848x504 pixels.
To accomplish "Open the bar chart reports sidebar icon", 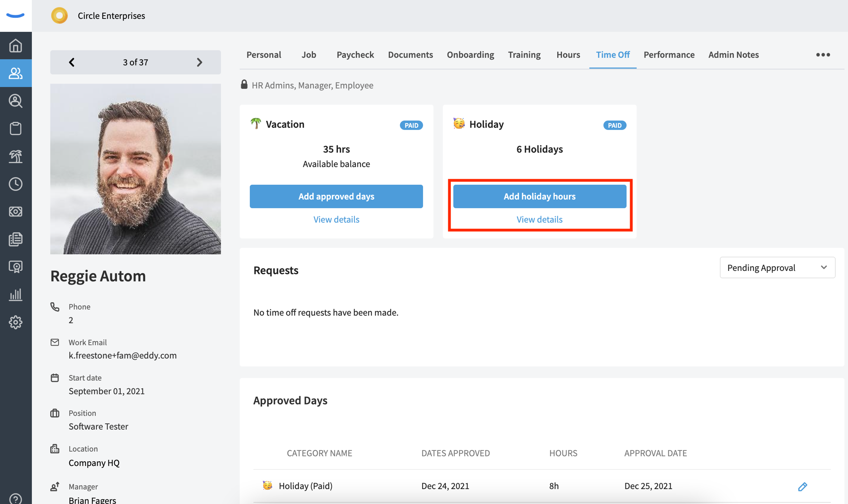I will click(x=16, y=294).
